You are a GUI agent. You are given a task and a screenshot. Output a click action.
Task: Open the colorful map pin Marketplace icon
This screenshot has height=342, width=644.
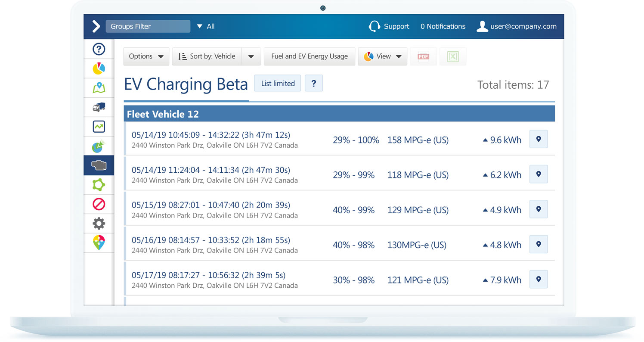coord(99,243)
